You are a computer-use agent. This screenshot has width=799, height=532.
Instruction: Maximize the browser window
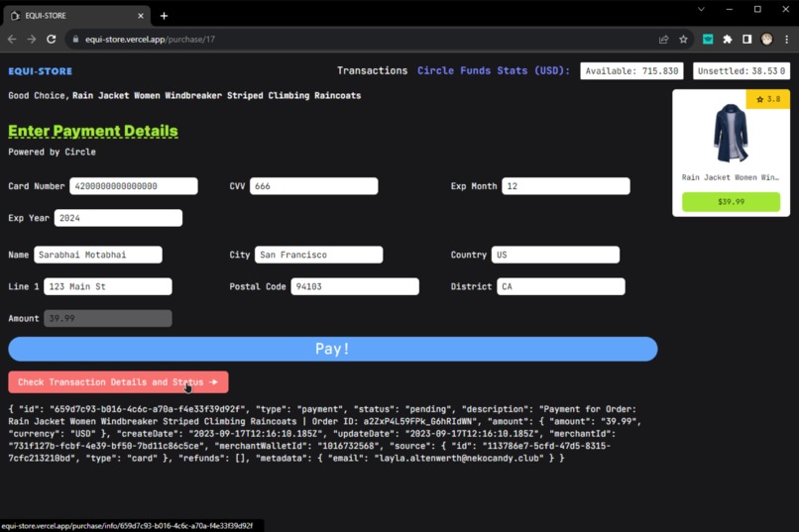(757, 9)
